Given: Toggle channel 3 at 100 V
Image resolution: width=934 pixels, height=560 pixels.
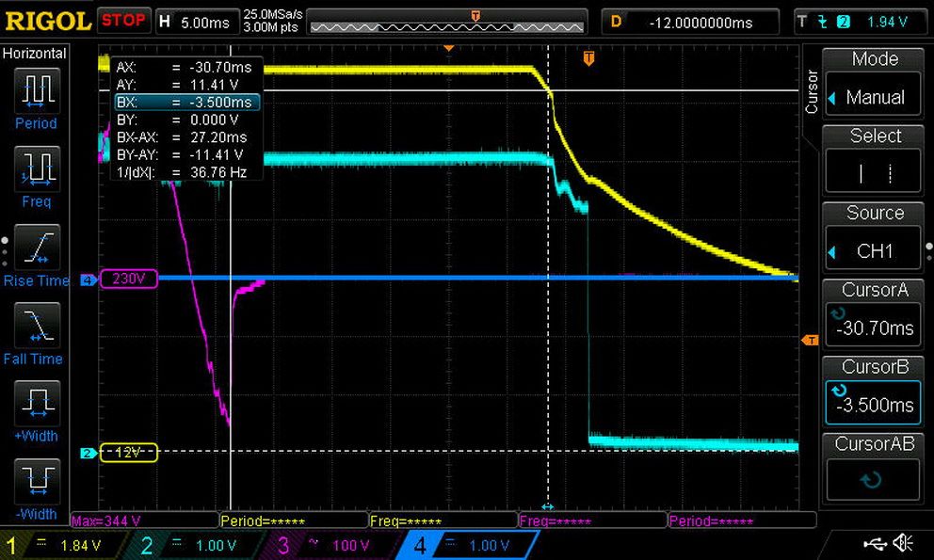Looking at the screenshot, I should [x=330, y=545].
